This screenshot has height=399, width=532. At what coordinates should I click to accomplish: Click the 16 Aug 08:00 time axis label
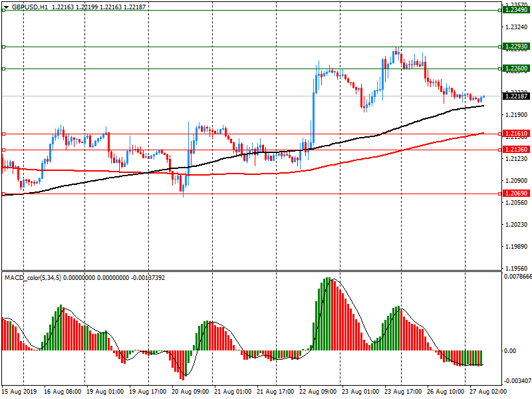pyautogui.click(x=63, y=392)
